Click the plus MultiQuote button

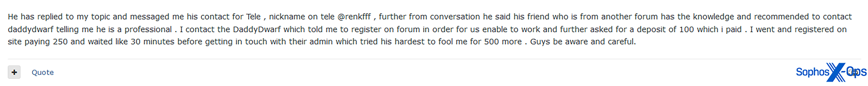point(14,72)
